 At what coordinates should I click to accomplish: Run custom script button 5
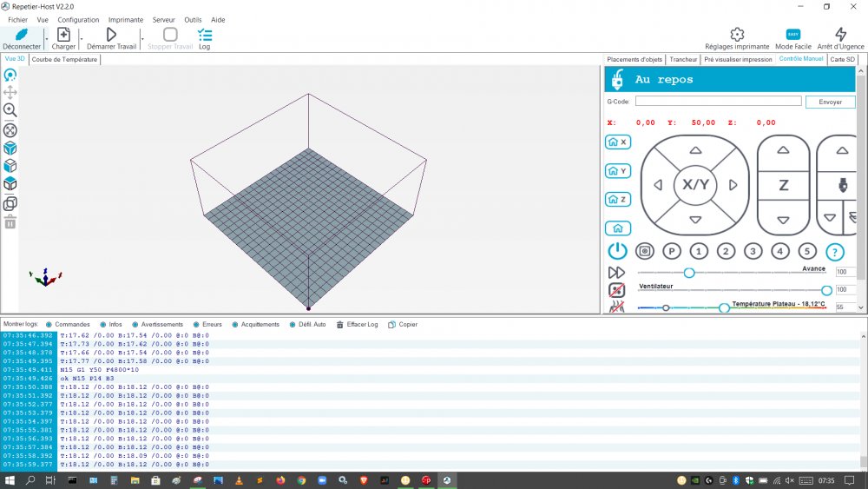tap(807, 251)
